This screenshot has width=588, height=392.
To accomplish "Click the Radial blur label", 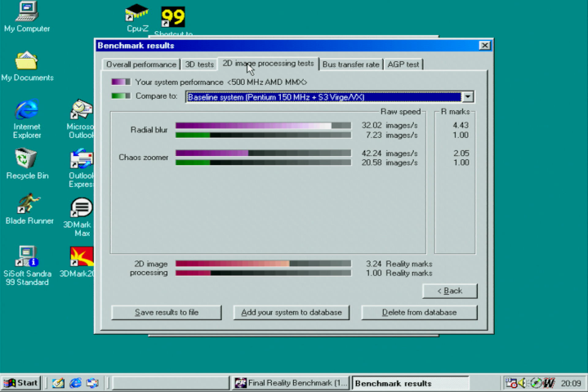I will (149, 130).
